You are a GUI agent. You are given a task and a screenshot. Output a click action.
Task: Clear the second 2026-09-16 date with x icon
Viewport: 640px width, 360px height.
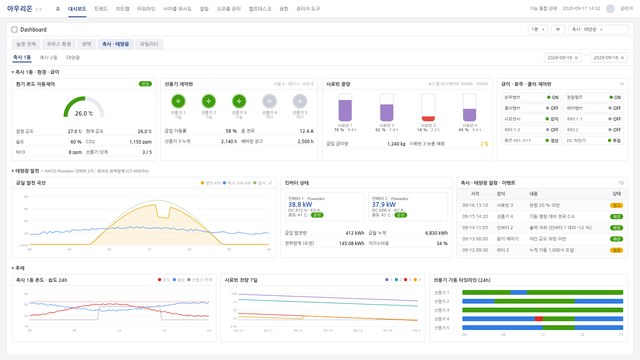click(x=622, y=58)
